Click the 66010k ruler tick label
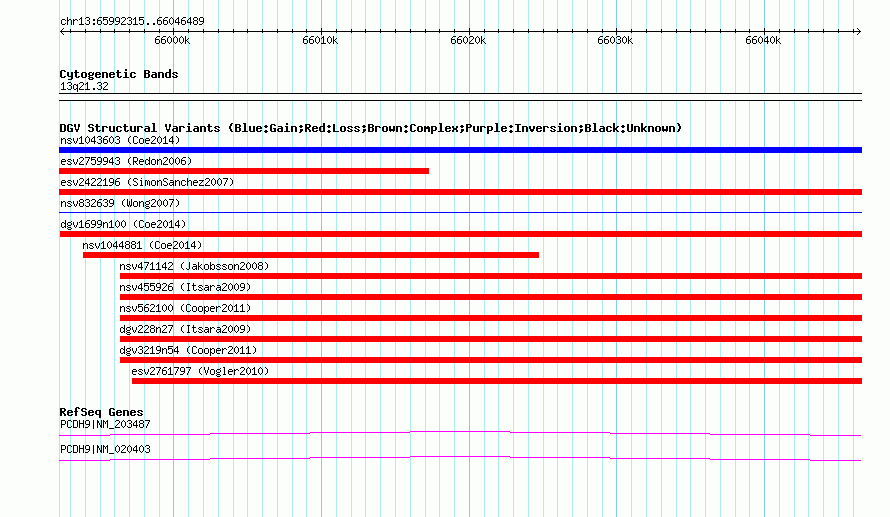This screenshot has height=517, width=890. [x=320, y=40]
